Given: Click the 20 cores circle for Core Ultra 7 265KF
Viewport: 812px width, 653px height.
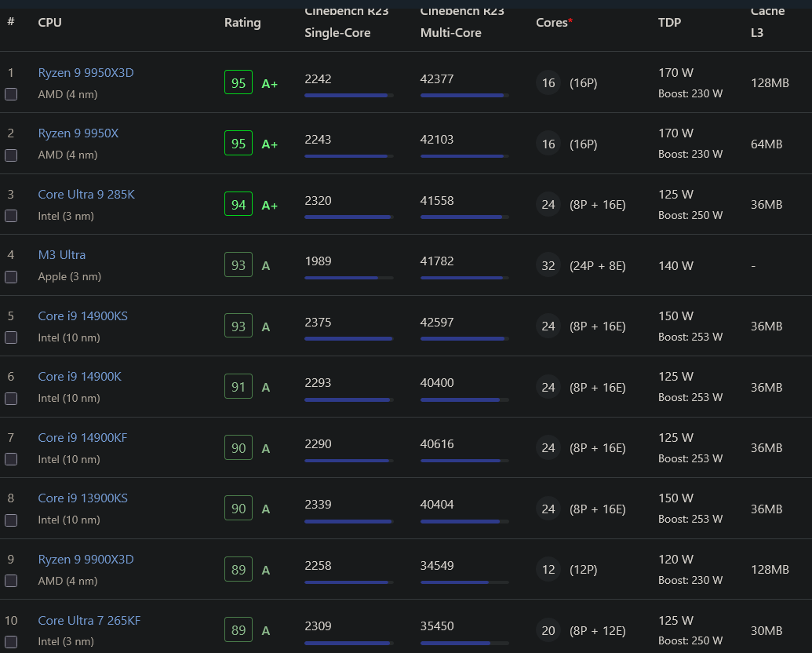Looking at the screenshot, I should (548, 631).
